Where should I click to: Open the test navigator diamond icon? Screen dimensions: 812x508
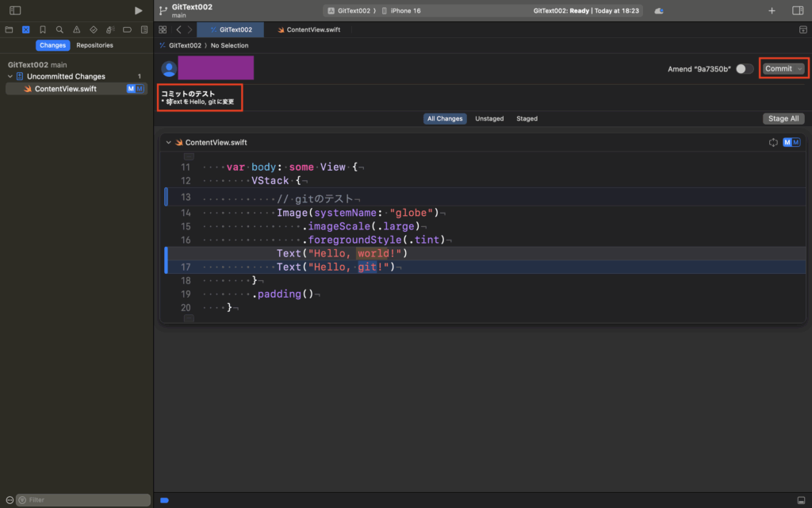point(94,29)
